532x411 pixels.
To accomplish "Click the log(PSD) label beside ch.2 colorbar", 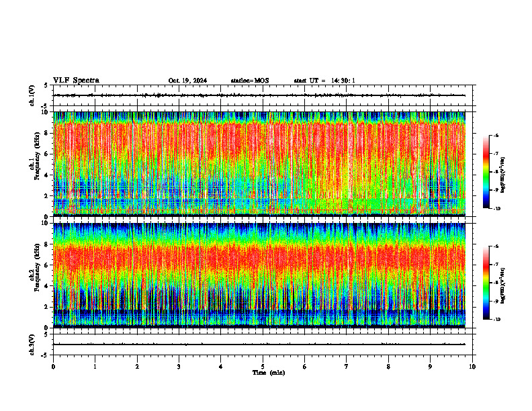I will 504,285.
